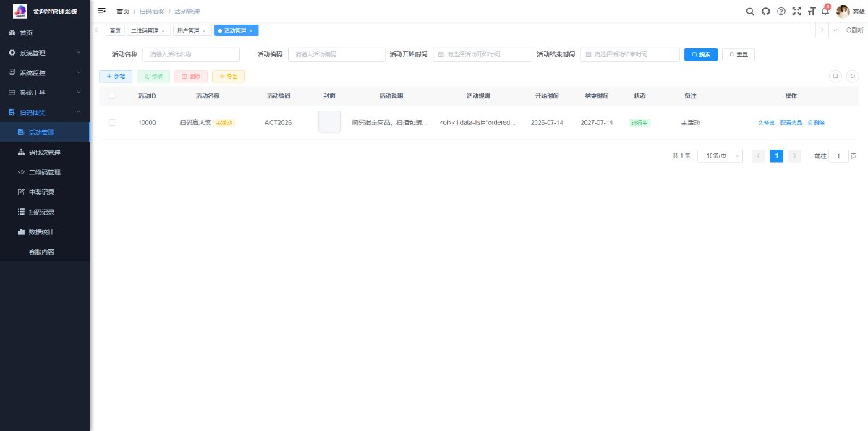Open the notification bell

point(825,11)
